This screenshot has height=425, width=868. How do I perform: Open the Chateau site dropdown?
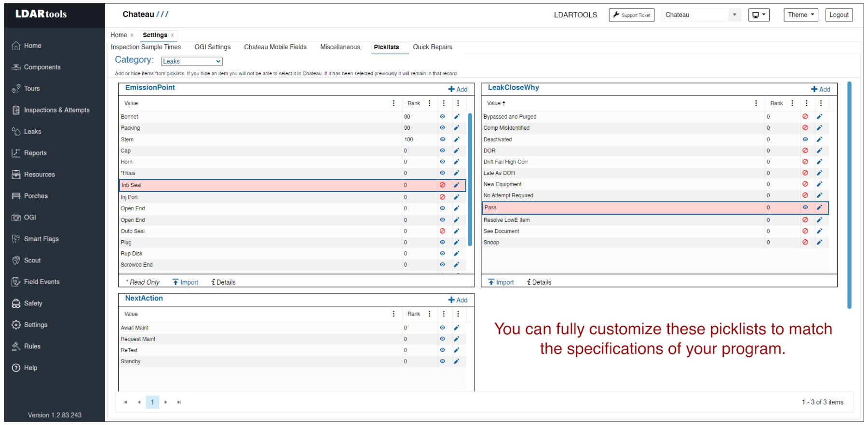701,15
